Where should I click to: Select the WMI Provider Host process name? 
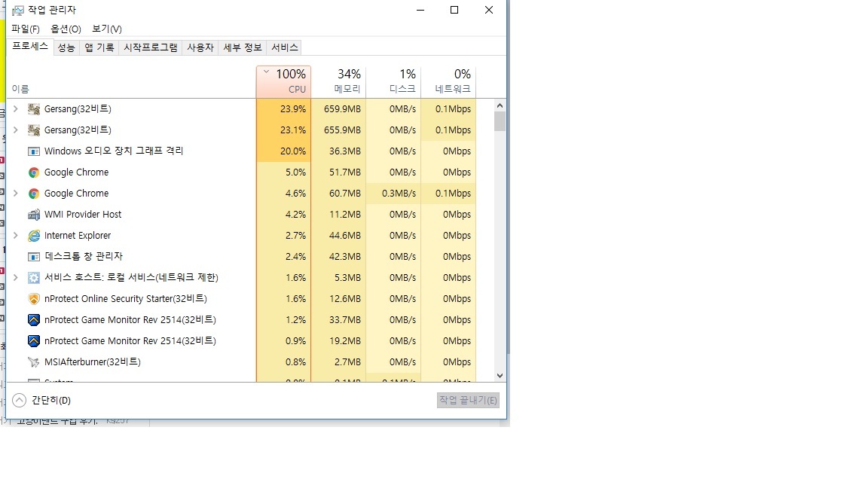coord(83,214)
